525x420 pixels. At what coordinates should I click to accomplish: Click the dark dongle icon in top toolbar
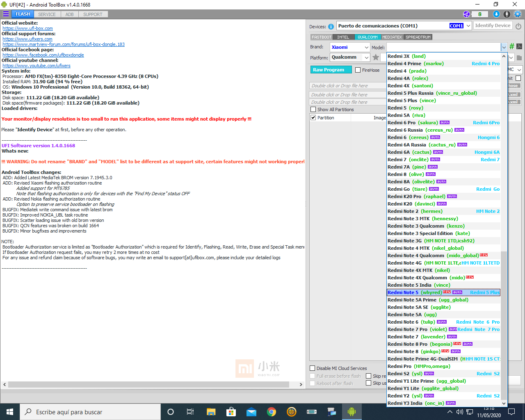pyautogui.click(x=507, y=14)
